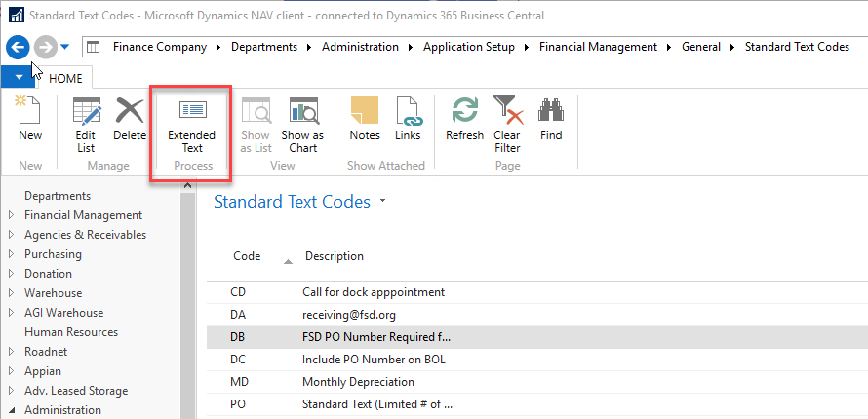Switch view with Show as Chart
This screenshot has height=419, width=868.
(x=302, y=125)
